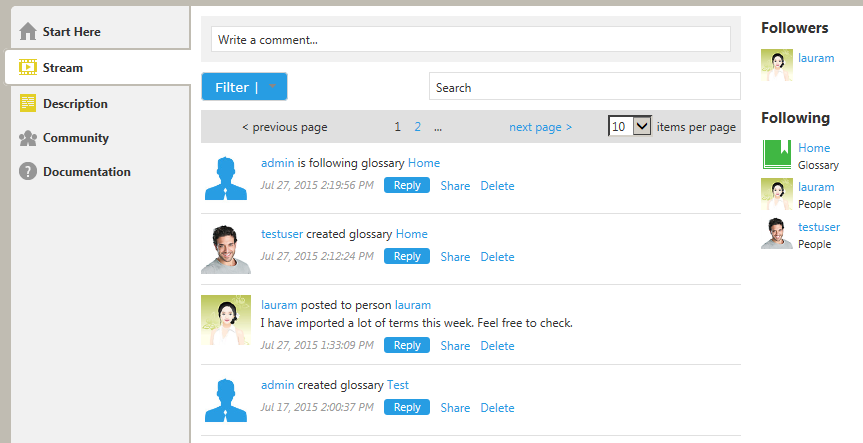Open the Filter dropdown
The width and height of the screenshot is (863, 443).
pos(244,87)
